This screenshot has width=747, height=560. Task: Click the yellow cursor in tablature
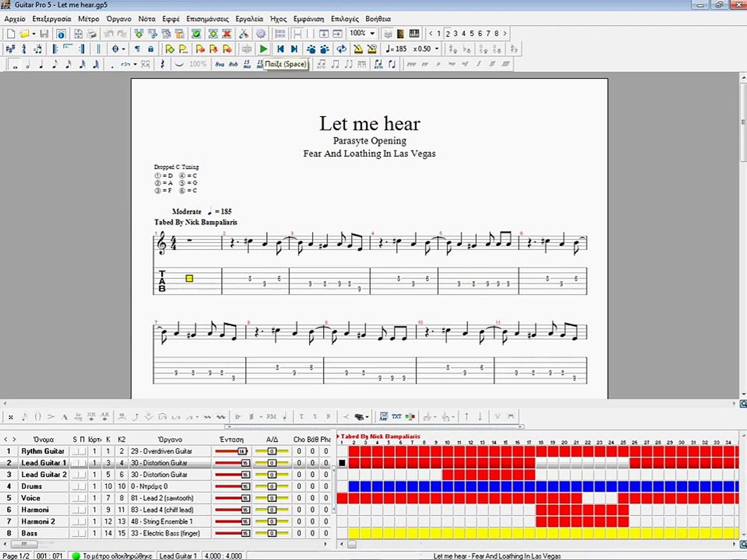[x=189, y=278]
